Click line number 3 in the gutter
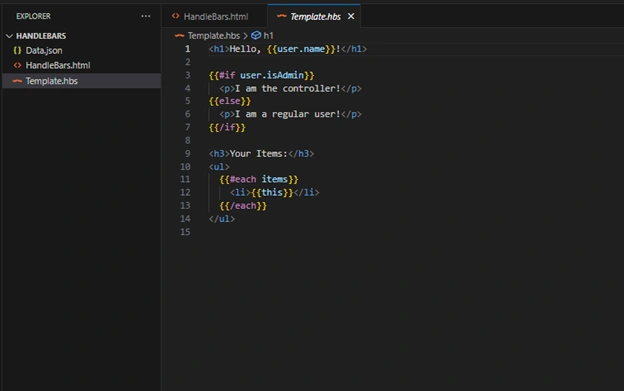Image resolution: width=624 pixels, height=391 pixels. coord(187,75)
